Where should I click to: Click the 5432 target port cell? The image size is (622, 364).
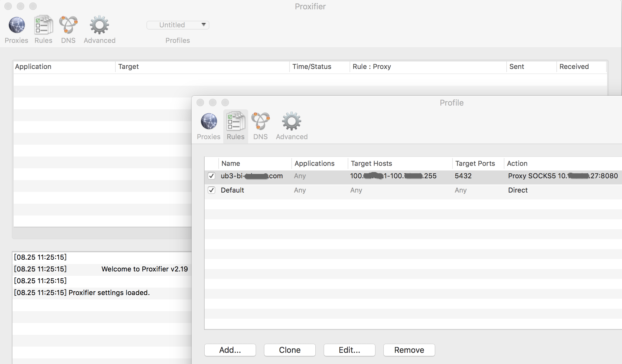coord(463,176)
